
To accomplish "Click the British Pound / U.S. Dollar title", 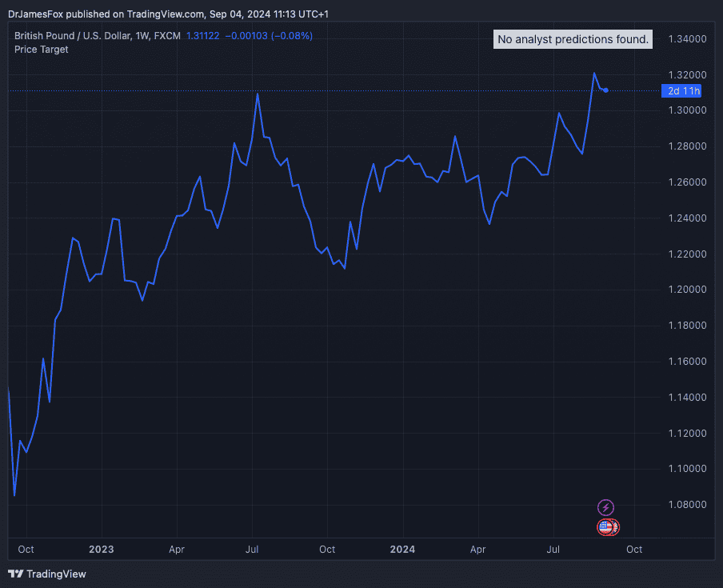I will 72,36.
